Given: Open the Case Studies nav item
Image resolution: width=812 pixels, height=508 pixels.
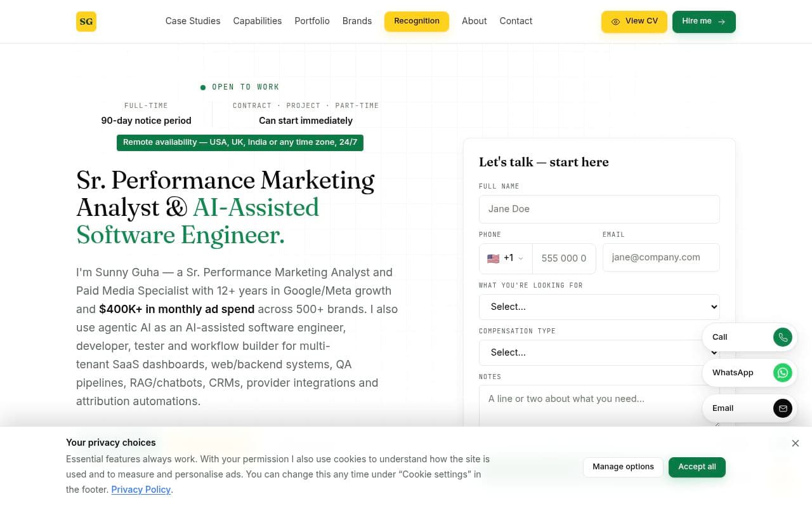Looking at the screenshot, I should pos(193,21).
